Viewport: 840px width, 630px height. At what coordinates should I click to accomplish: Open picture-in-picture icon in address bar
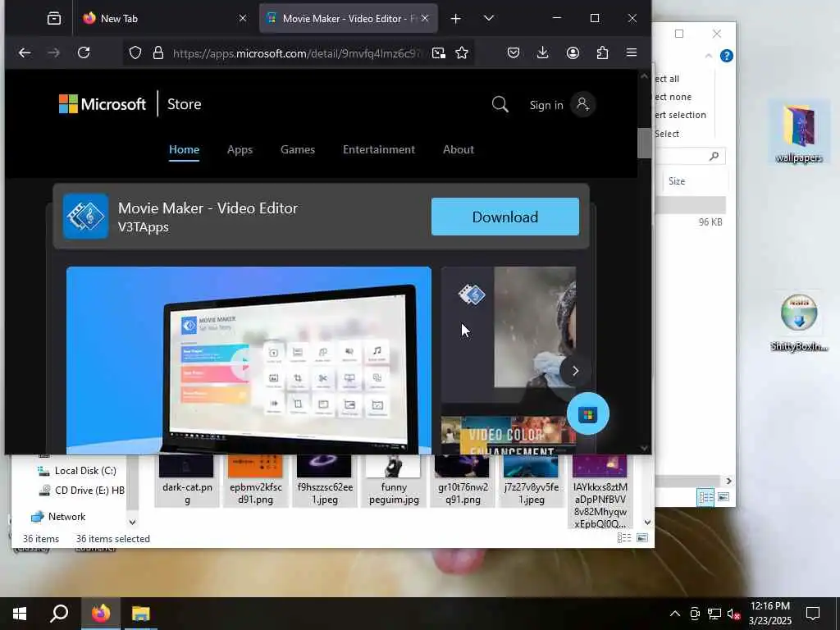439,52
